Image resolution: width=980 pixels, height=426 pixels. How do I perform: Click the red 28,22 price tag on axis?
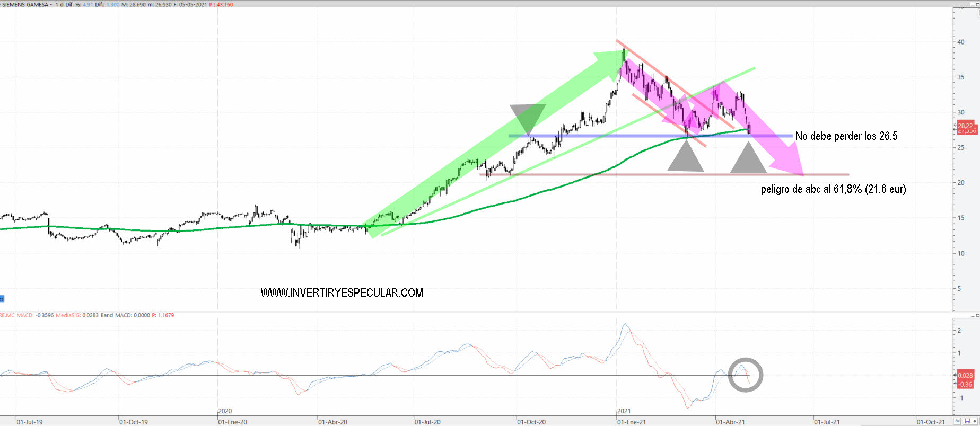(966, 126)
